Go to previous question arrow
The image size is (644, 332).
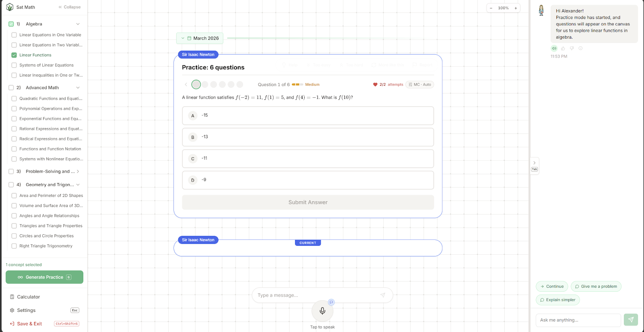pyautogui.click(x=186, y=85)
